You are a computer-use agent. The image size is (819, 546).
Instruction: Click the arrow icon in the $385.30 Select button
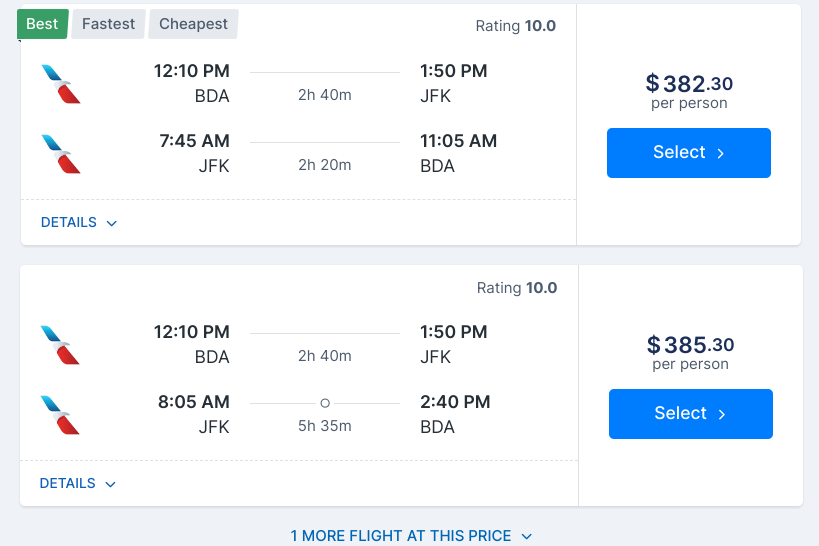pos(722,414)
